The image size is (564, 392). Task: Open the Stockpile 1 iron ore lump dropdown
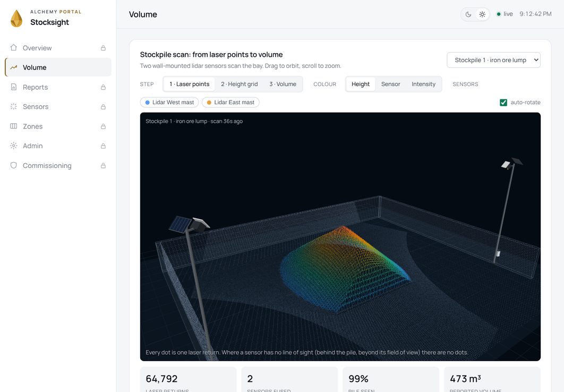[493, 60]
